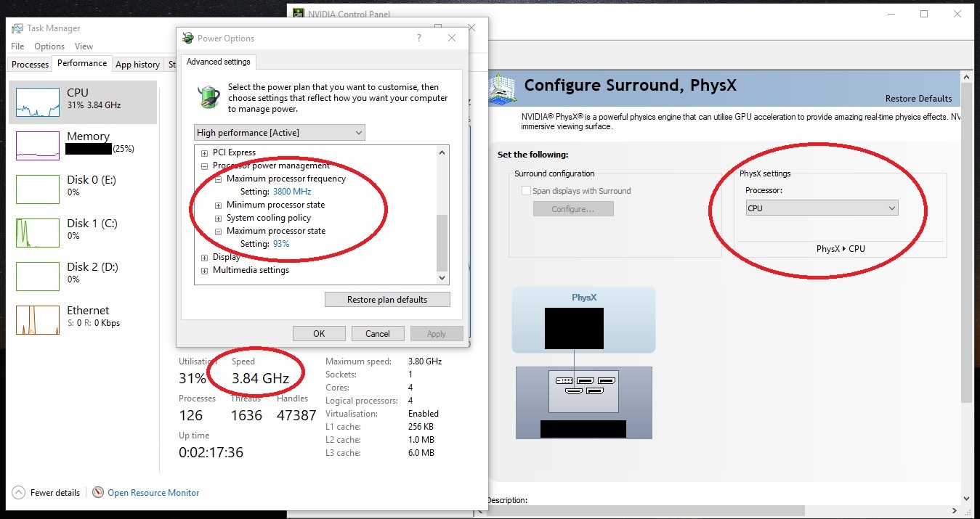Open the PhysX Processor dropdown

tap(822, 208)
